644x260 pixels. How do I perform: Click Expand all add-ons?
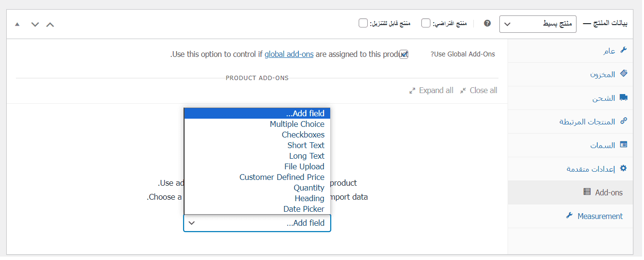431,90
